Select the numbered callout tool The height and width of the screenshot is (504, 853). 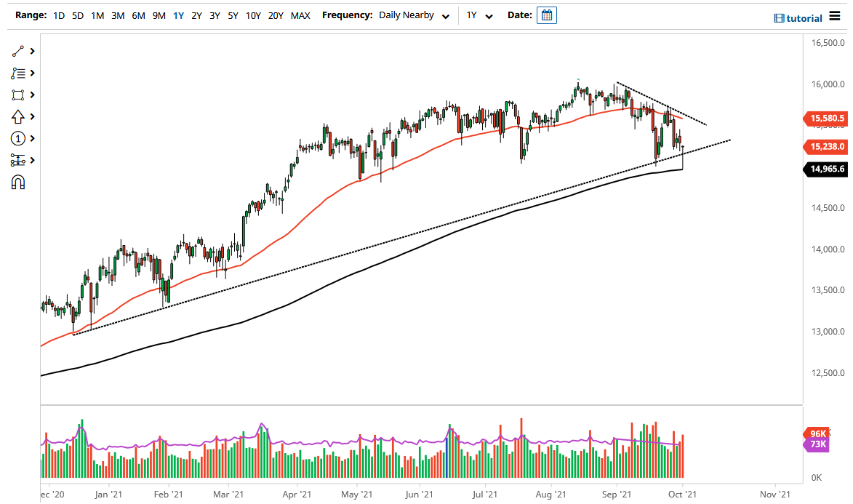coord(19,138)
